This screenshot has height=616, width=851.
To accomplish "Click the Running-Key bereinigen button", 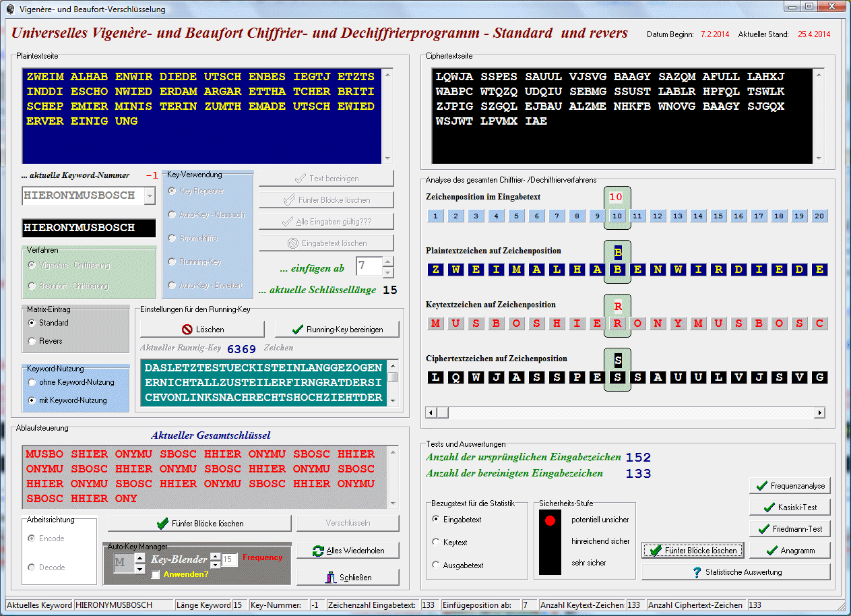I will click(x=337, y=330).
